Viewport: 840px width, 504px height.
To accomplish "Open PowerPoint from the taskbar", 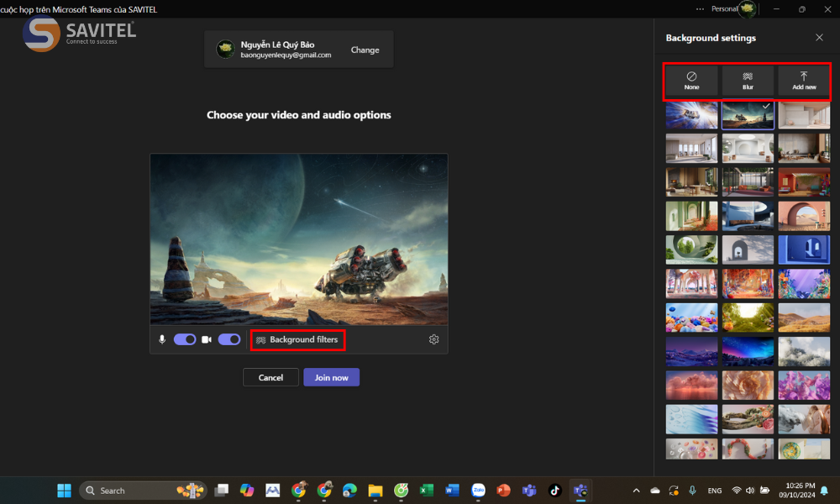I will [x=503, y=490].
